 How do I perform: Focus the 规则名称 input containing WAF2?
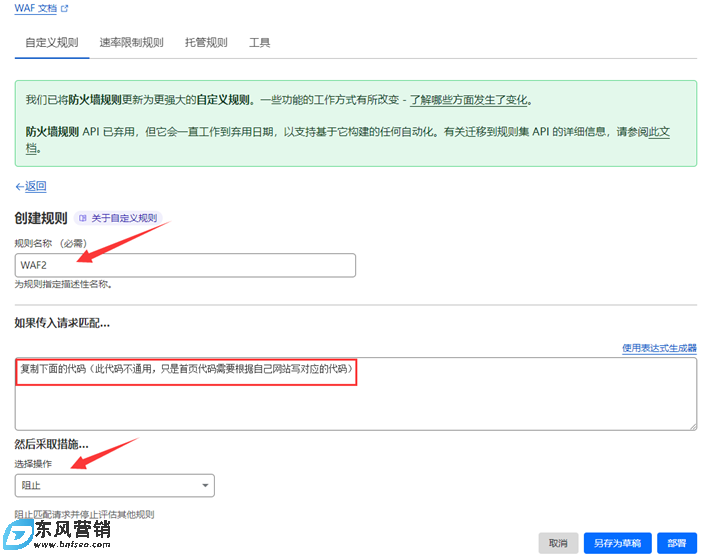[x=185, y=265]
